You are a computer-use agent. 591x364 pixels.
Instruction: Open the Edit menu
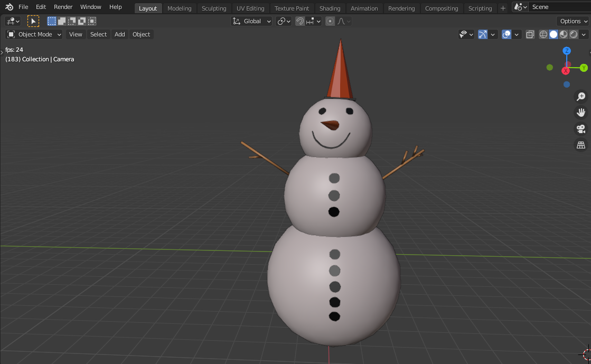pyautogui.click(x=41, y=7)
